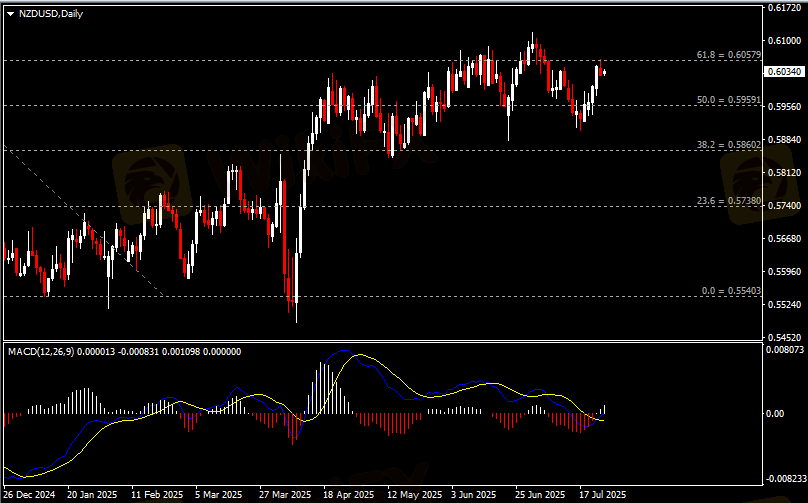Click the 0.58120 price axis value
Viewport: 808px width, 503px height.
click(784, 173)
